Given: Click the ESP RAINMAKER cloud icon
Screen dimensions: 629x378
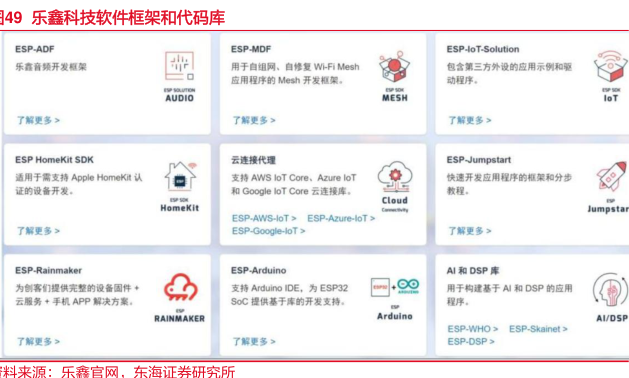Looking at the screenshot, I should coord(180,297).
